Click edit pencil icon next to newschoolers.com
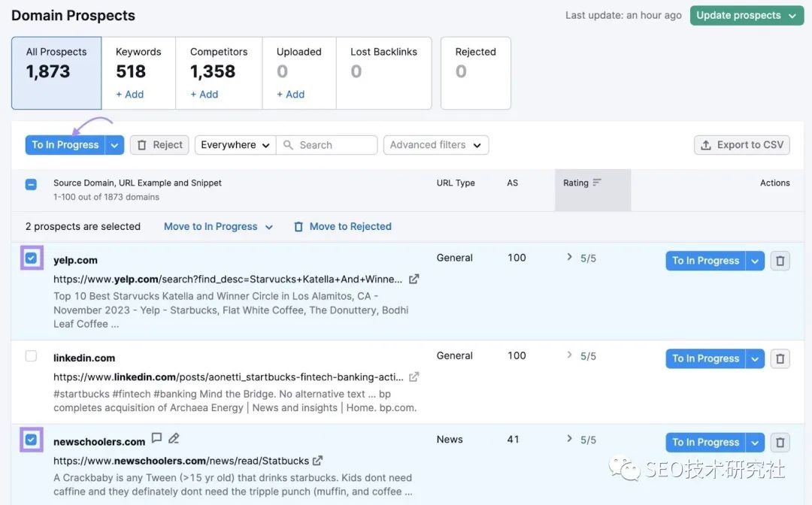The width and height of the screenshot is (812, 505). 174,438
